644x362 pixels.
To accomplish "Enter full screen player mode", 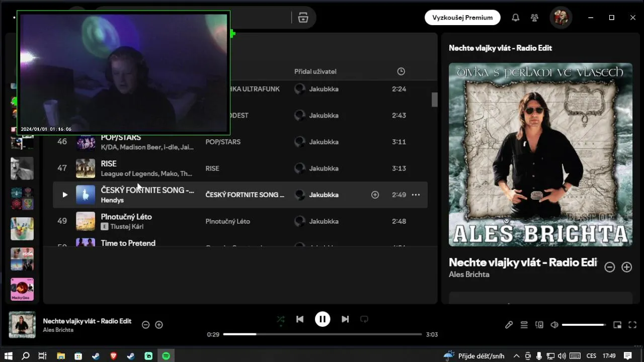I will click(x=632, y=325).
